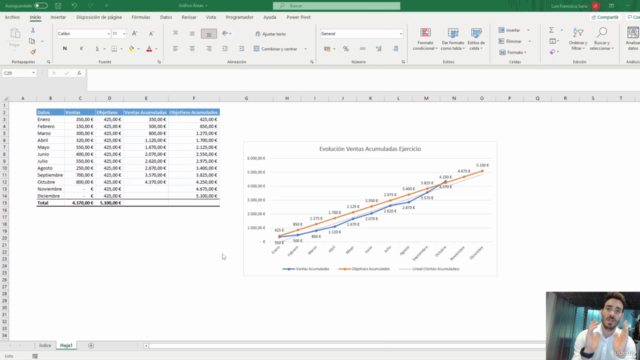Click the accounting currency format icon
Screen dimensions: 640x360
(327, 49)
